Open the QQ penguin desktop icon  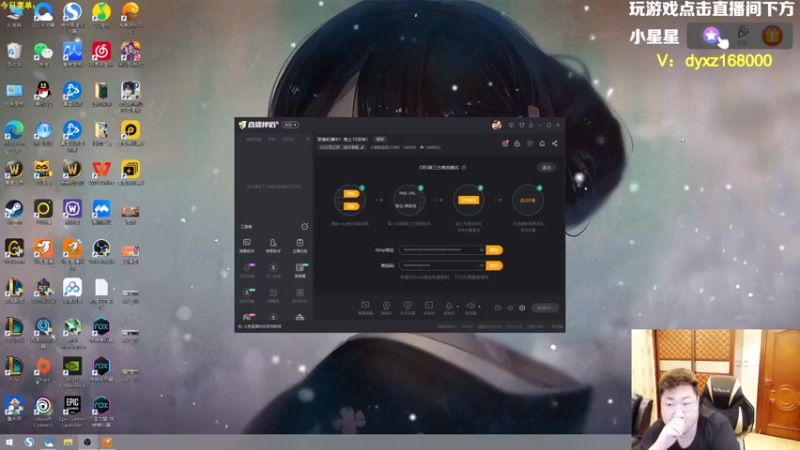click(43, 91)
